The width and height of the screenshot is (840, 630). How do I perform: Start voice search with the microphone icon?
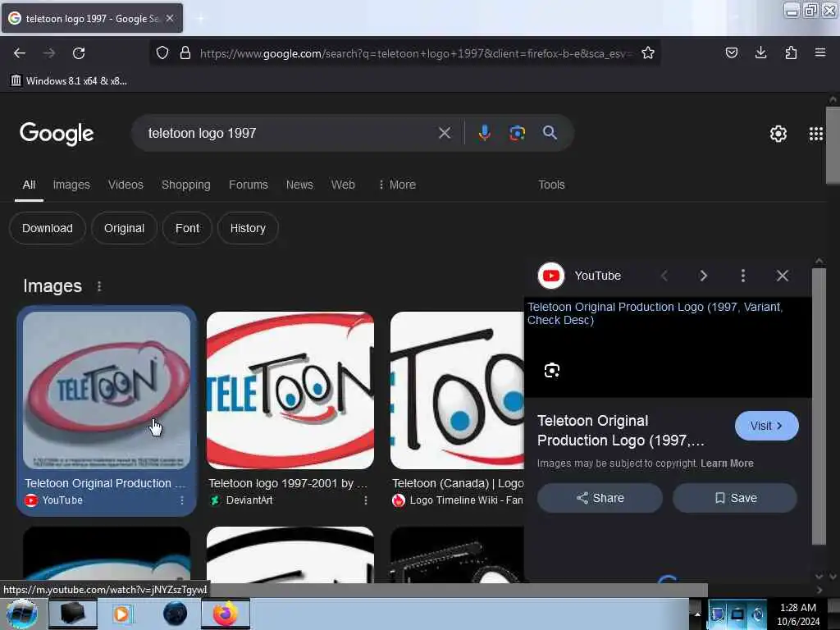[484, 133]
